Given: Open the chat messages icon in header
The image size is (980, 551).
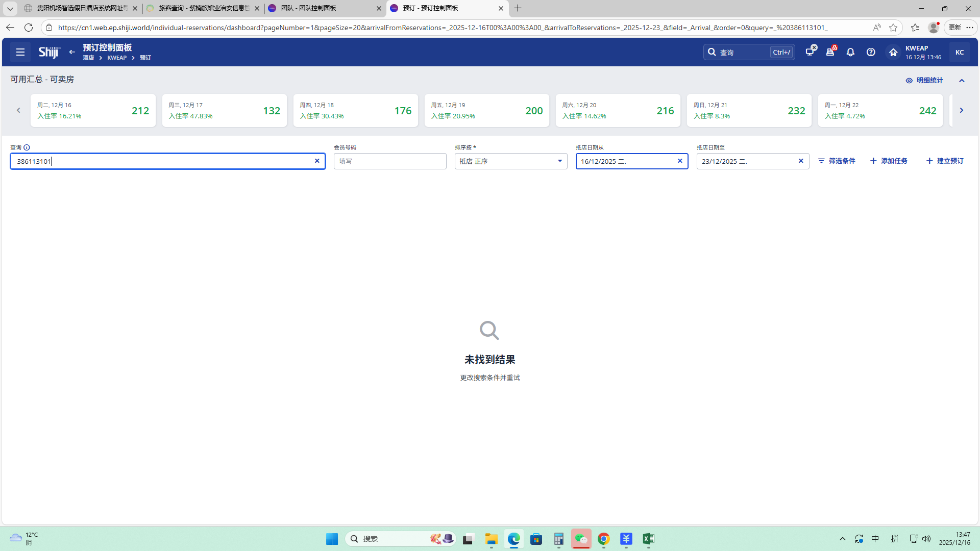Looking at the screenshot, I should [x=810, y=52].
